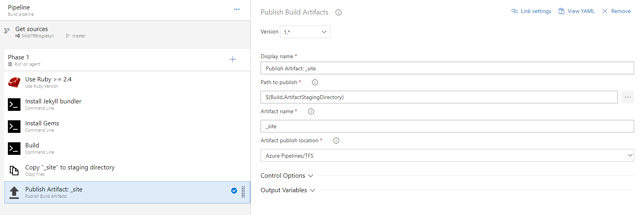Click the Path to publish info icon
Image resolution: width=644 pixels, height=215 pixels.
(x=315, y=83)
